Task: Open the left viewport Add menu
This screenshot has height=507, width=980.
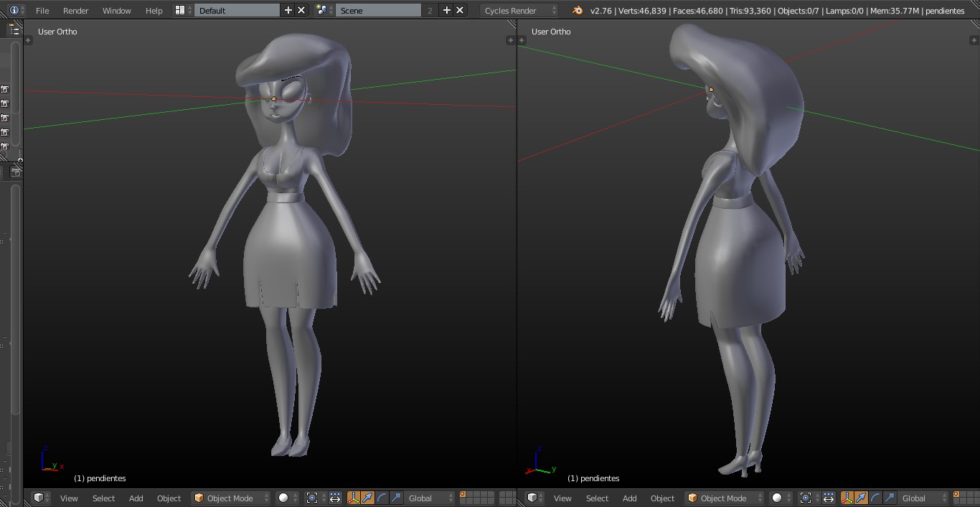Action: point(136,498)
